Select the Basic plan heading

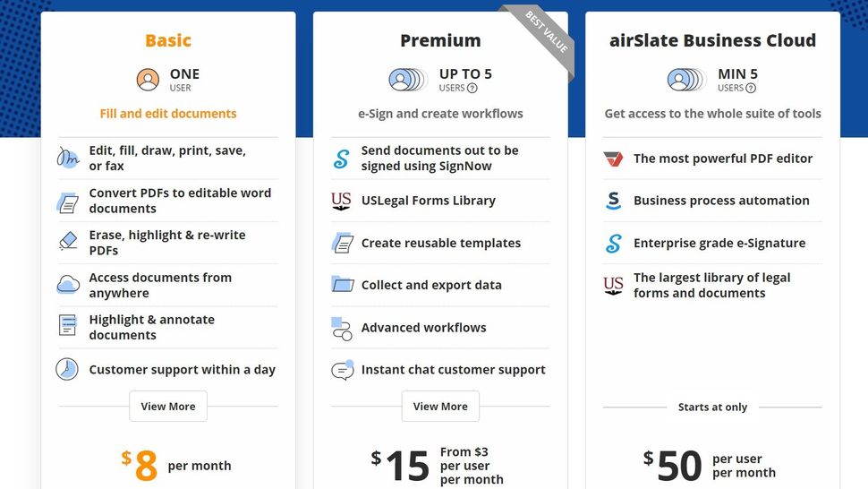168,40
